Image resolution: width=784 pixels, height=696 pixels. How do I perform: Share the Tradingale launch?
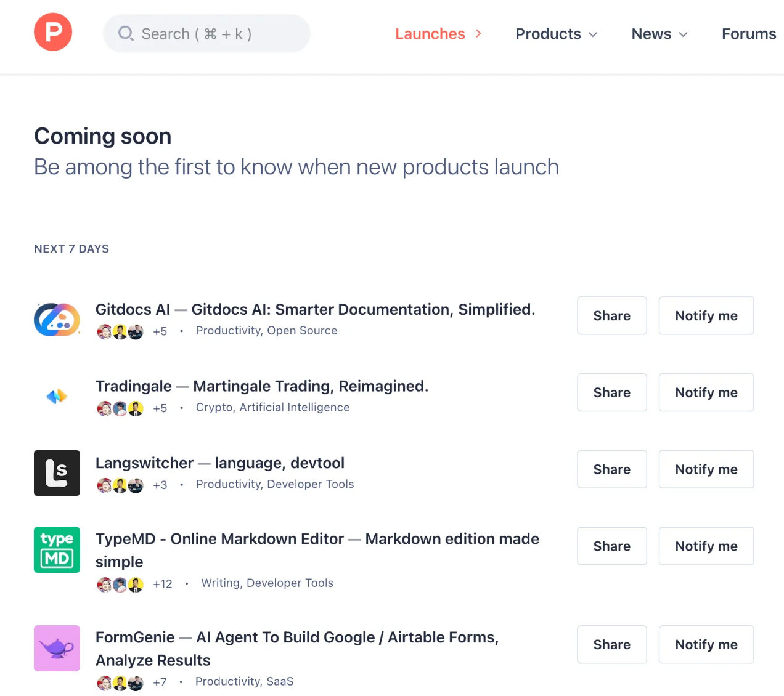(x=612, y=392)
